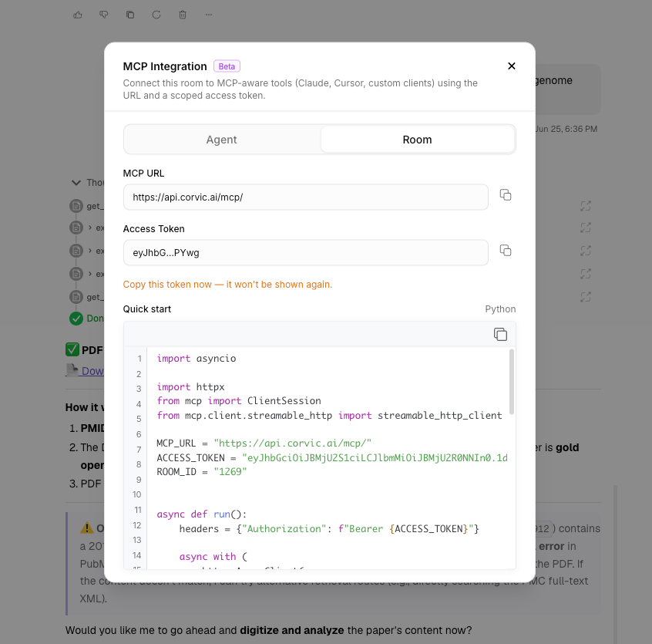Click the ACCESS_TOKEN line in the code
Image resolution: width=652 pixels, height=644 pixels.
[x=332, y=457]
